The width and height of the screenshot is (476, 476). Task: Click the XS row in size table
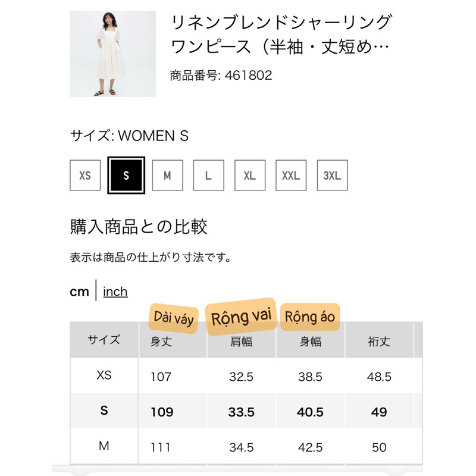(104, 376)
